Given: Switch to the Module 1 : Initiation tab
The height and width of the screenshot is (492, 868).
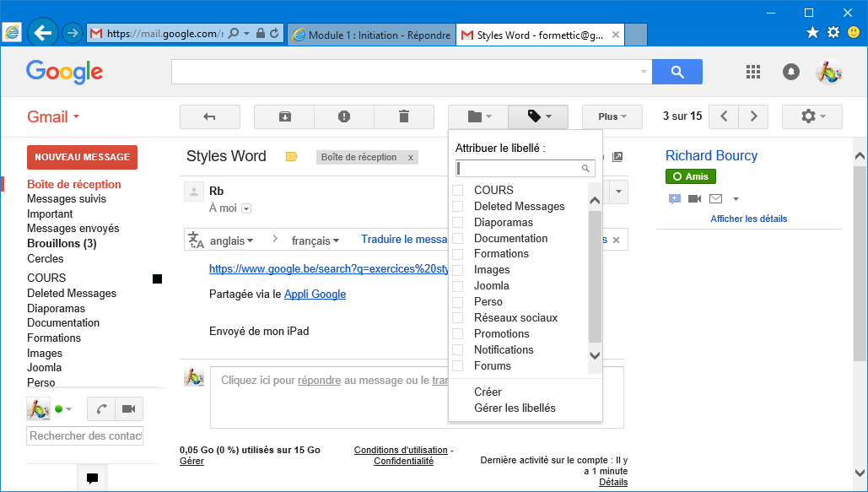Looking at the screenshot, I should pos(371,35).
